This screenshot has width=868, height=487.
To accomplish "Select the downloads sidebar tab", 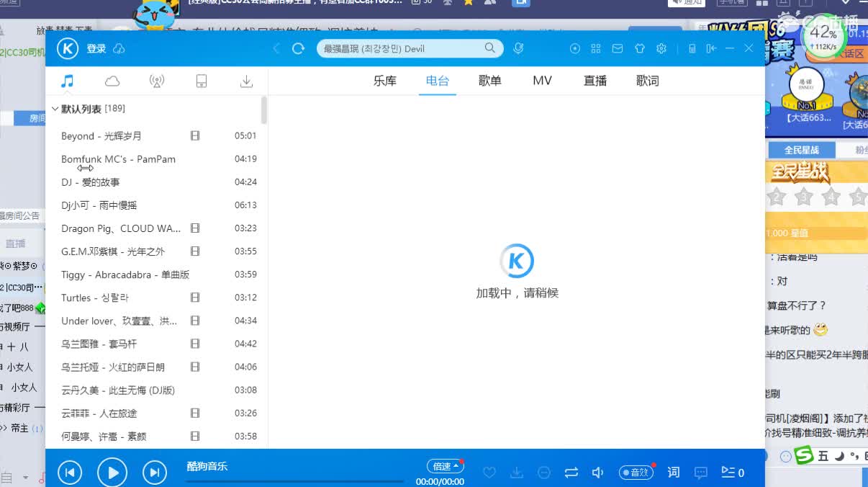I will (x=246, y=81).
